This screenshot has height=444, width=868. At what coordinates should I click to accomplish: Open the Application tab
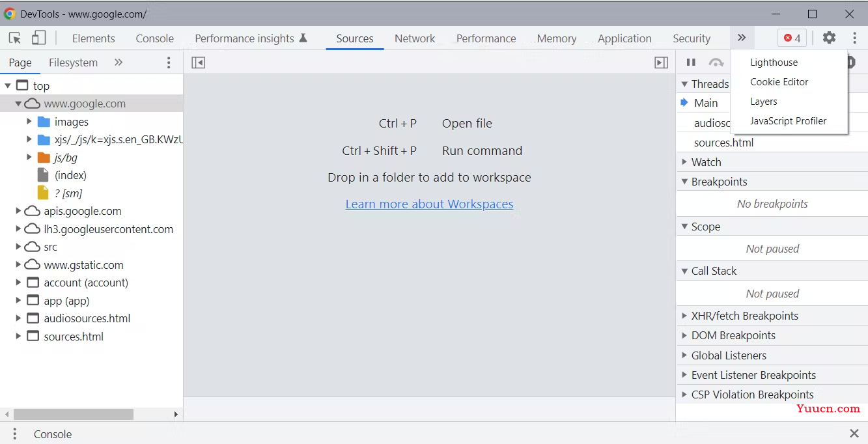coord(624,38)
